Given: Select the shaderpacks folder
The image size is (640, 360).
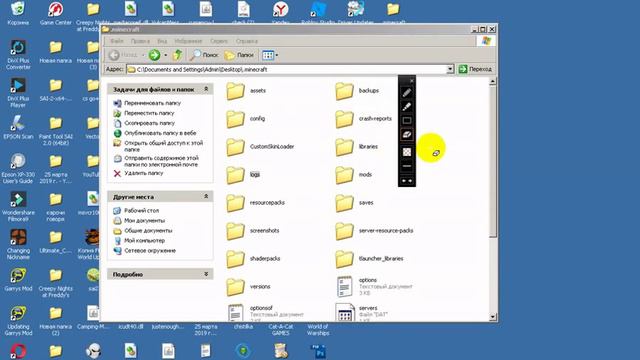Looking at the screenshot, I should 253,259.
